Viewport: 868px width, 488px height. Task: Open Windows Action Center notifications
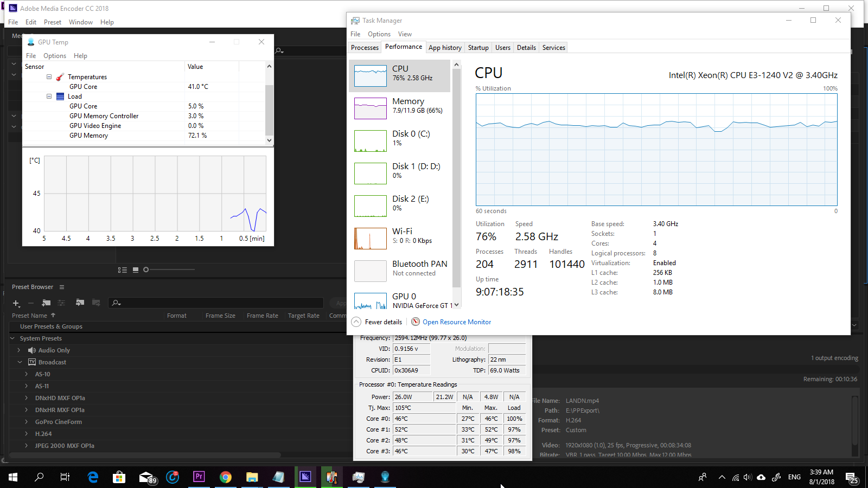[x=852, y=477]
